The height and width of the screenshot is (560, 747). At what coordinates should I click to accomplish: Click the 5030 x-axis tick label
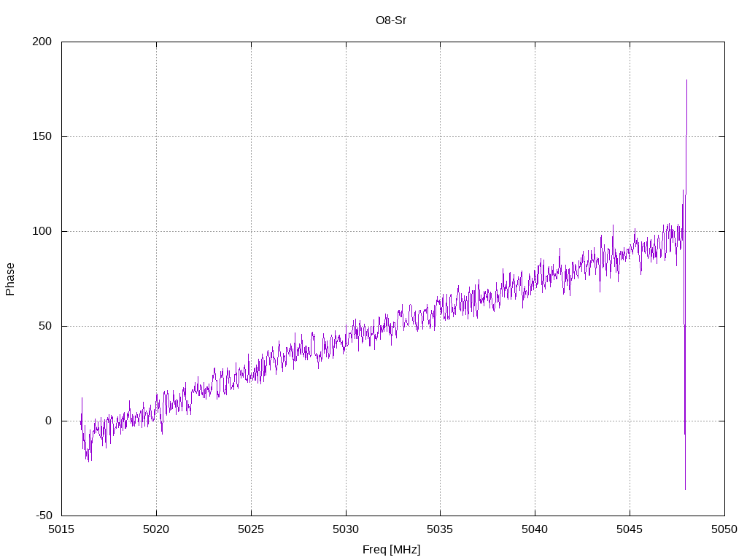point(346,529)
